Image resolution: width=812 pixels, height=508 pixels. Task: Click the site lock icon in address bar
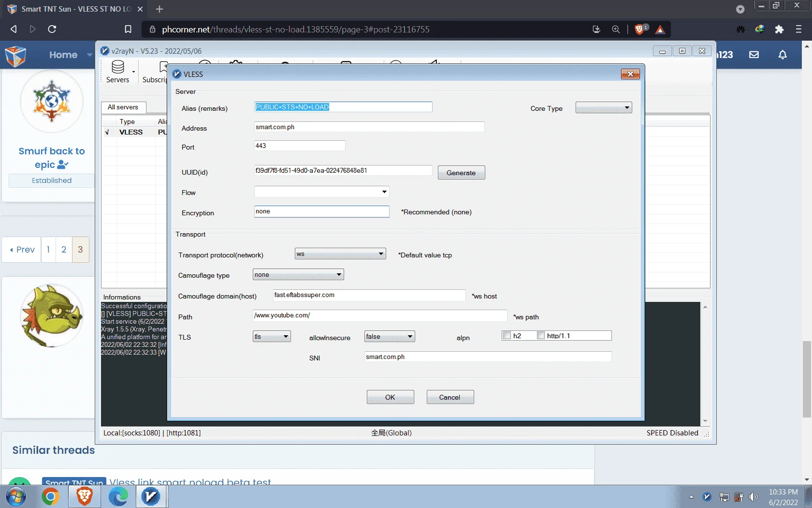point(152,30)
